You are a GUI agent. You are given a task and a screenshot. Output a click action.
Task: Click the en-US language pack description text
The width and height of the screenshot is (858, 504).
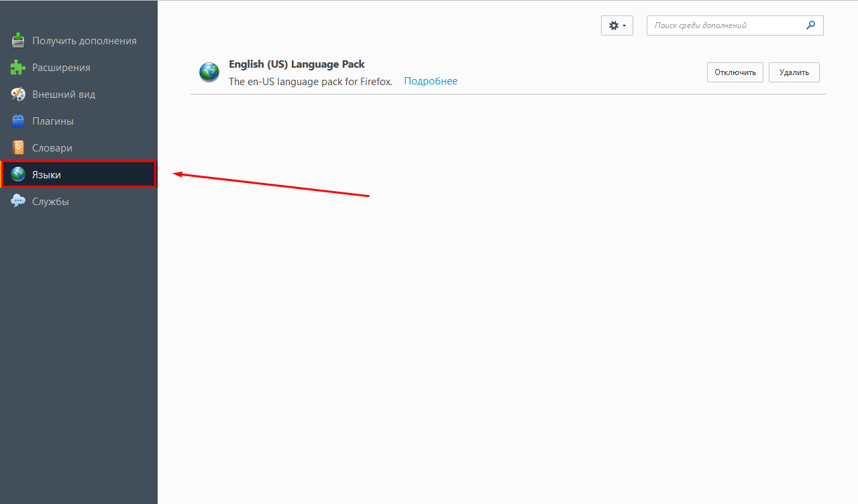tap(311, 82)
